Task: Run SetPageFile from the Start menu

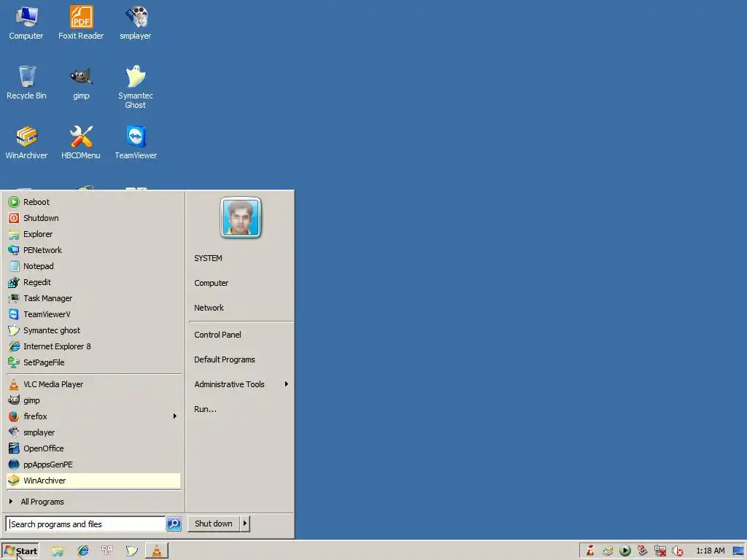Action: [93, 362]
